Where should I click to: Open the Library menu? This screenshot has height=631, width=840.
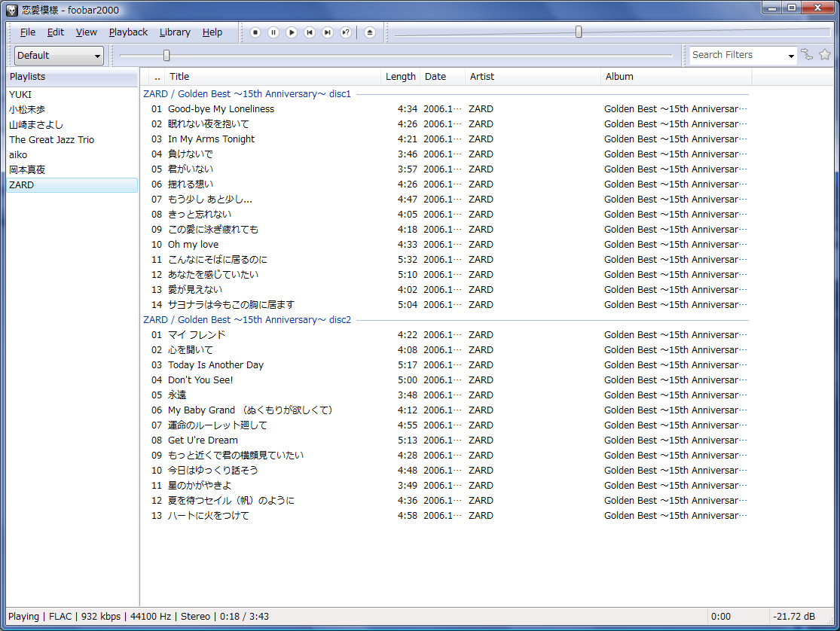[175, 32]
